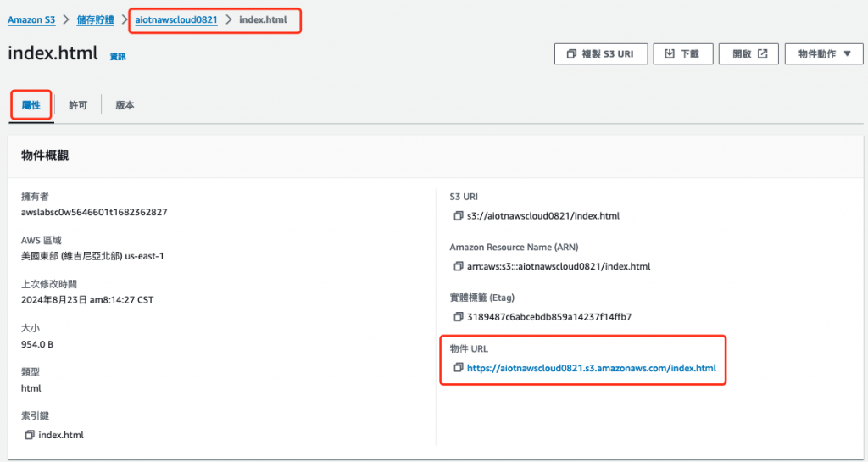Expand the 物件動作 dropdown menu
Screen dimensions: 868x462
[824, 53]
